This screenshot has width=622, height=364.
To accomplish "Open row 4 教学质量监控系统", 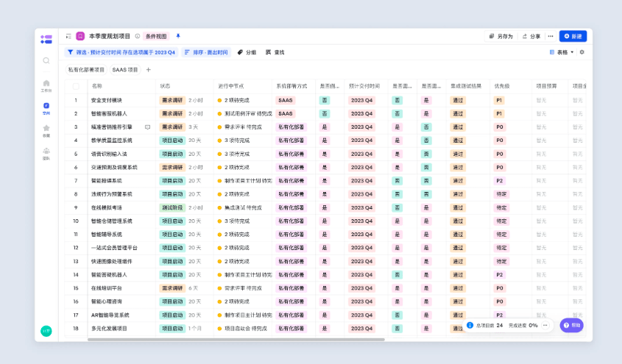I will tap(111, 140).
